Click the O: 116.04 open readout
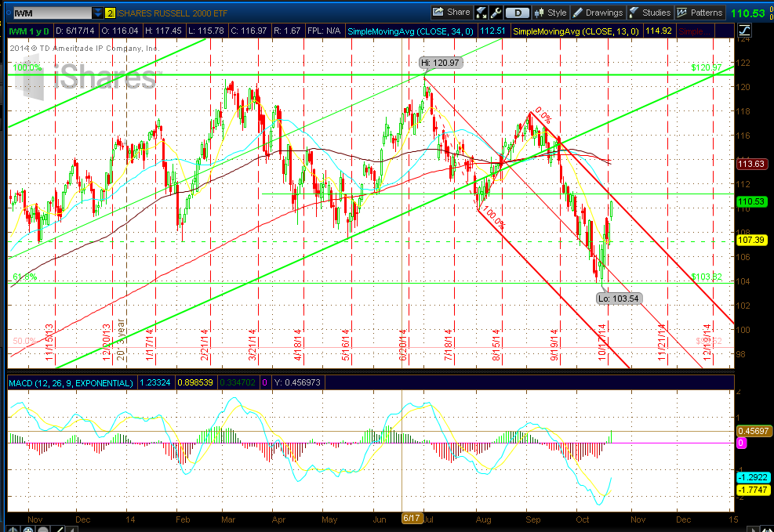The image size is (774, 532). pos(119,31)
